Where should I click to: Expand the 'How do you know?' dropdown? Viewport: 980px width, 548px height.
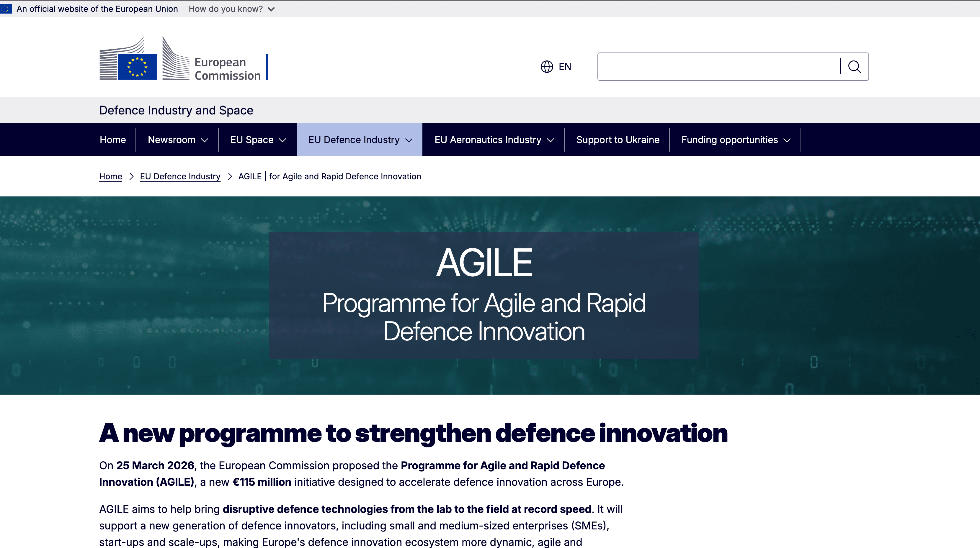point(231,9)
